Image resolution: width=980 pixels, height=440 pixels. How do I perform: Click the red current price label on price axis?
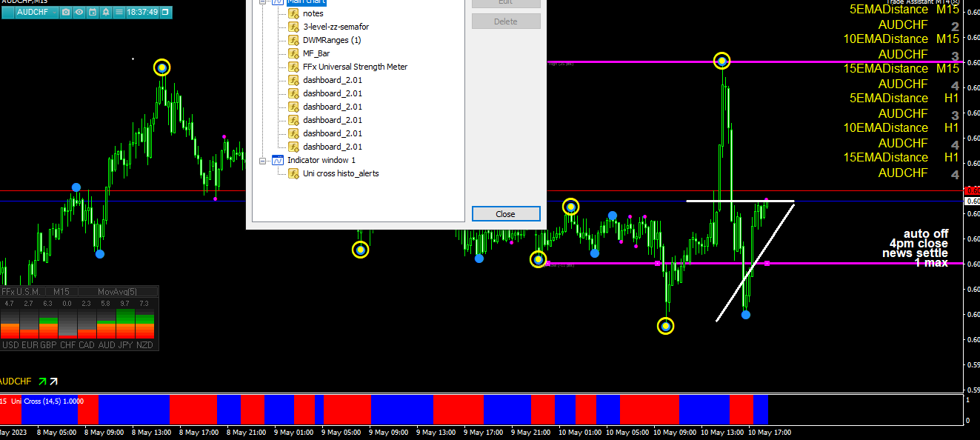pos(973,190)
